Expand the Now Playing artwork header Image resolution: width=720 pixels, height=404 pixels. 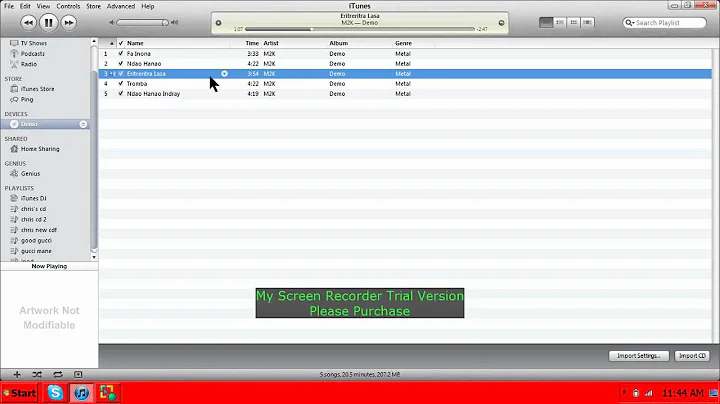(x=49, y=266)
